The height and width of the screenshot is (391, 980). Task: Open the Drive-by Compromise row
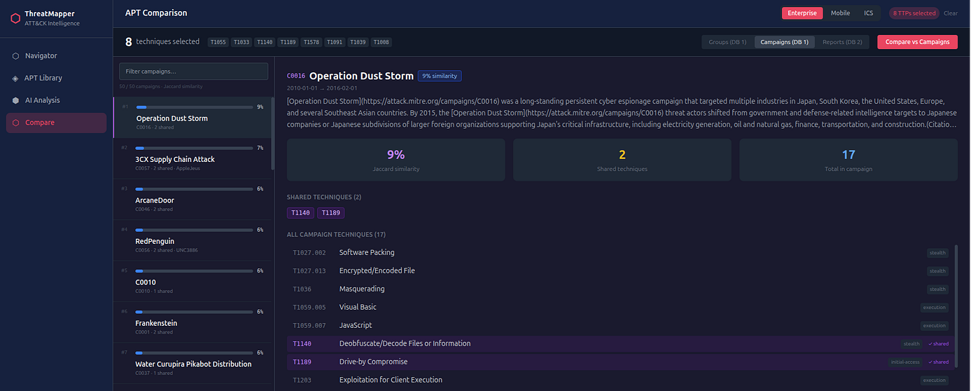click(619, 362)
